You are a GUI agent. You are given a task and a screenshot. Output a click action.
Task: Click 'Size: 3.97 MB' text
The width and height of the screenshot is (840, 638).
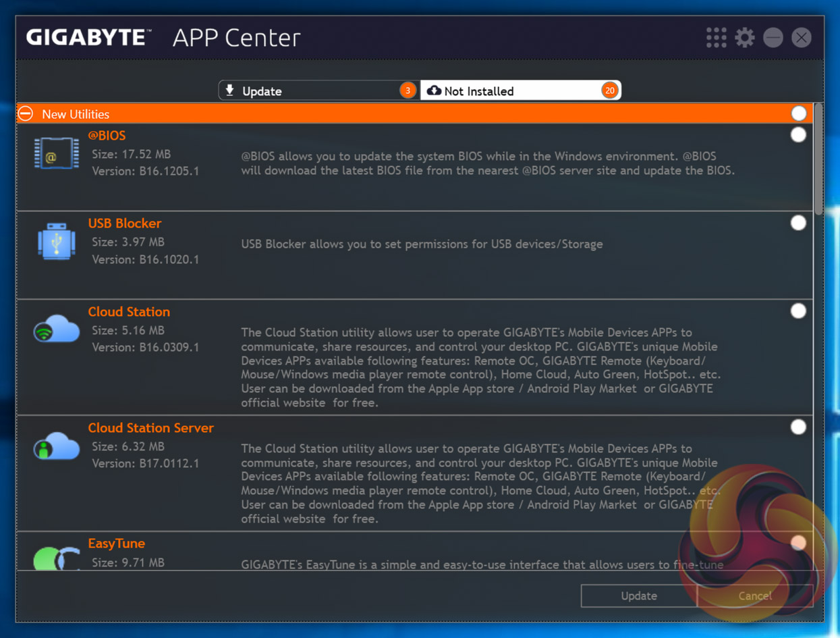[x=128, y=242]
